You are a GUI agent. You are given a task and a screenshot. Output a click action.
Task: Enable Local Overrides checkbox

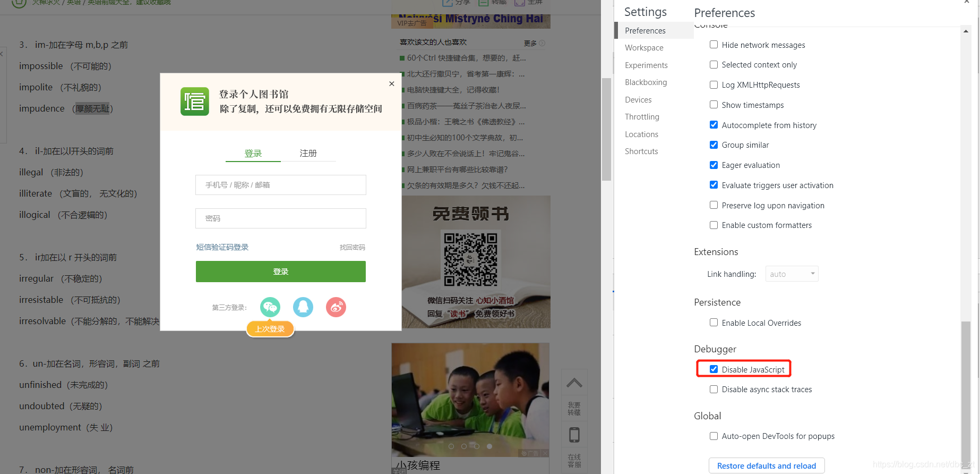coord(713,323)
